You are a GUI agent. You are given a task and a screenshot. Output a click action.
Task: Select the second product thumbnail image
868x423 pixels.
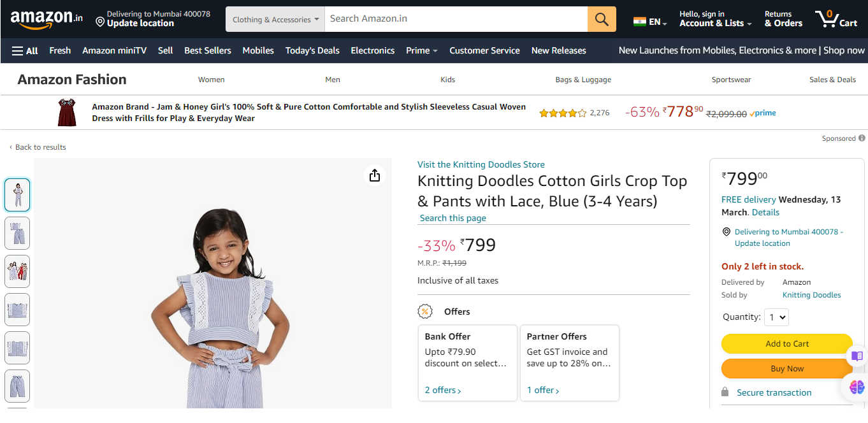click(x=17, y=233)
